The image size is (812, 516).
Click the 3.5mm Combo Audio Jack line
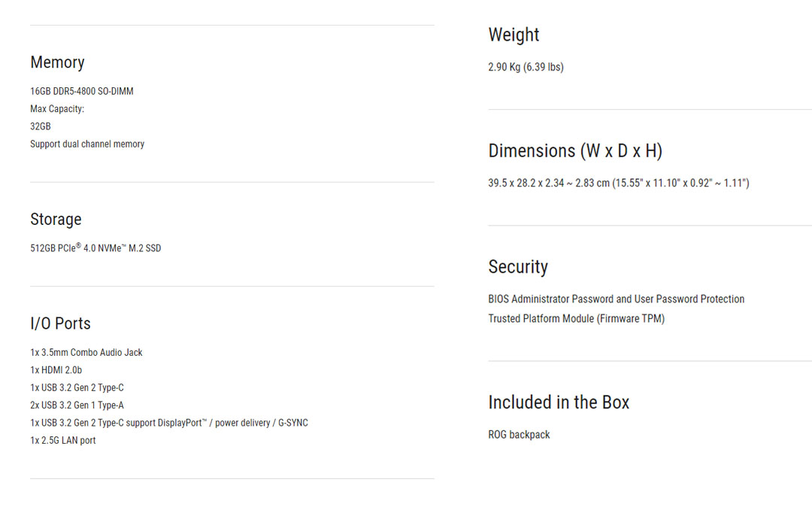(86, 352)
